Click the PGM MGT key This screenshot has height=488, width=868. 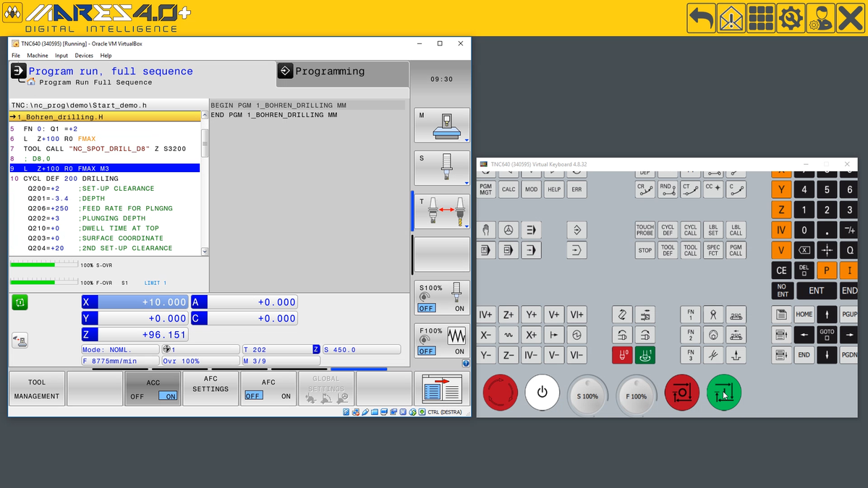(x=486, y=189)
